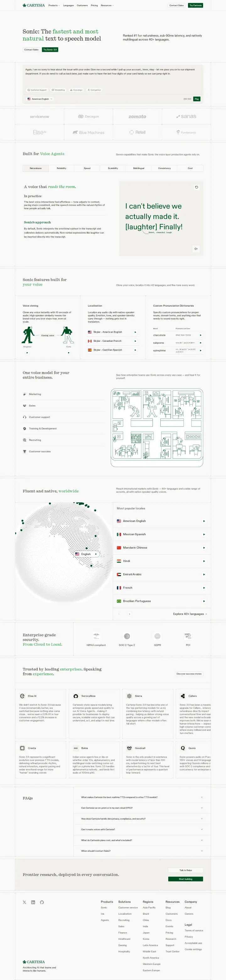Select the Storytelling sample chip
Image resolution: width=226 pixels, height=980 pixels.
(x=58, y=90)
